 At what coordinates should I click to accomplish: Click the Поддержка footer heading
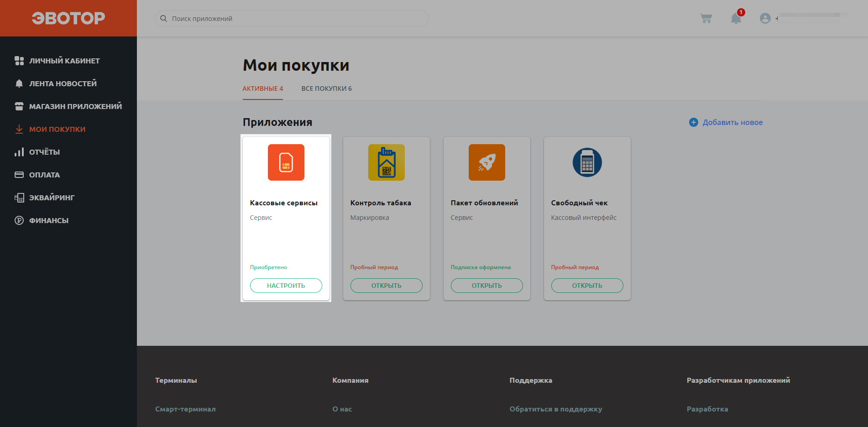(531, 380)
